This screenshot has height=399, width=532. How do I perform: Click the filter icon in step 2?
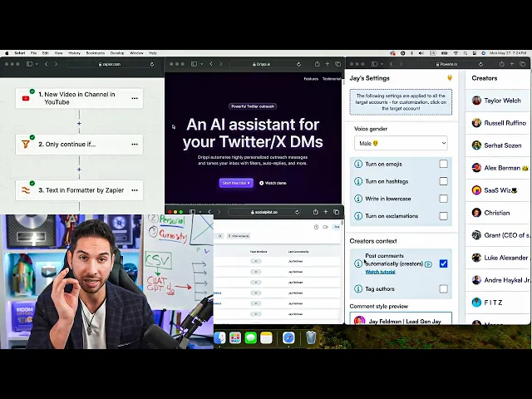point(26,144)
